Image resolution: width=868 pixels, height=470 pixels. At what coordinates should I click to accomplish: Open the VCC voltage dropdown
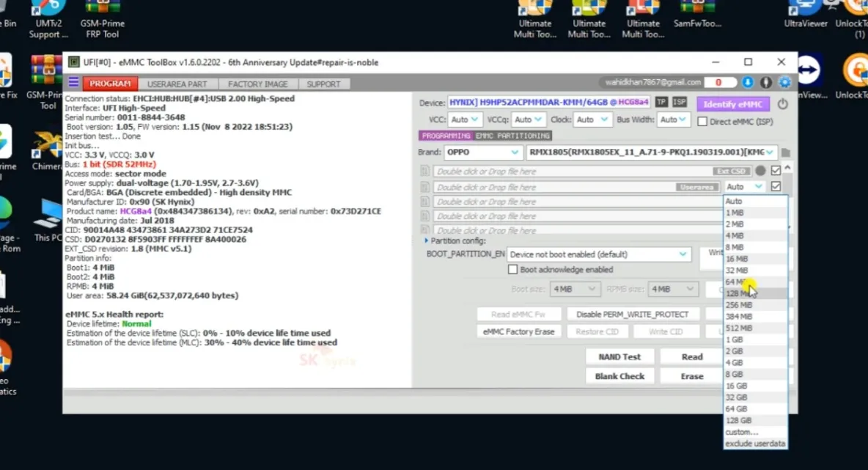[464, 120]
